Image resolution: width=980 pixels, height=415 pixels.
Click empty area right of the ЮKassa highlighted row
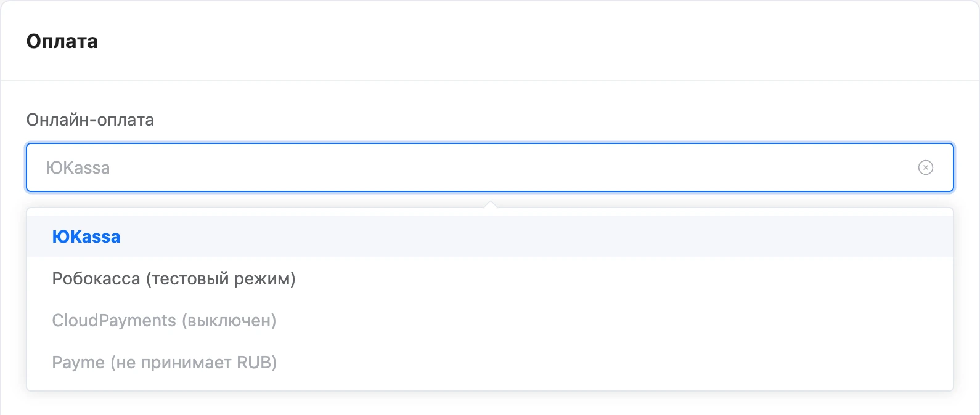click(x=536, y=236)
